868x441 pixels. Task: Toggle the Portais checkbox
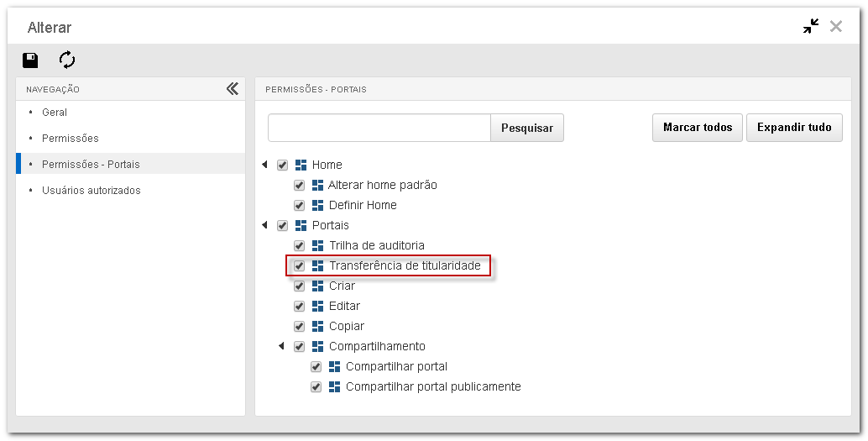(282, 225)
